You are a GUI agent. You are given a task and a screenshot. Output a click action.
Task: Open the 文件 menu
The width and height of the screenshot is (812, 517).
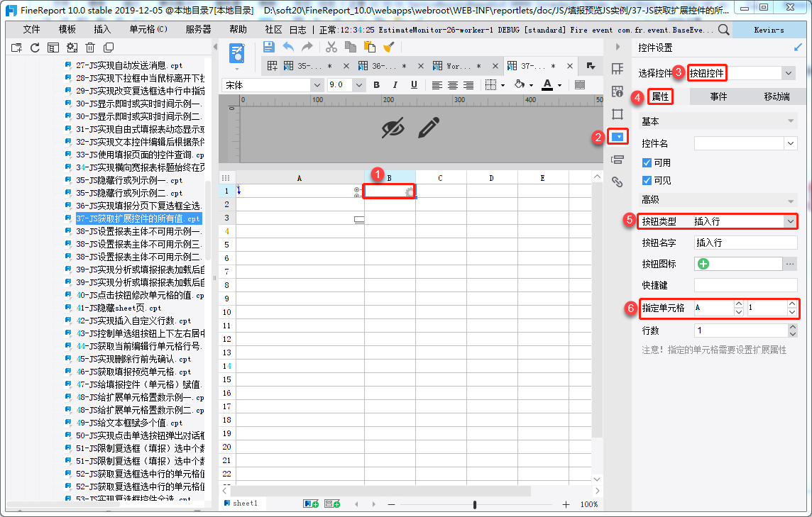click(32, 30)
